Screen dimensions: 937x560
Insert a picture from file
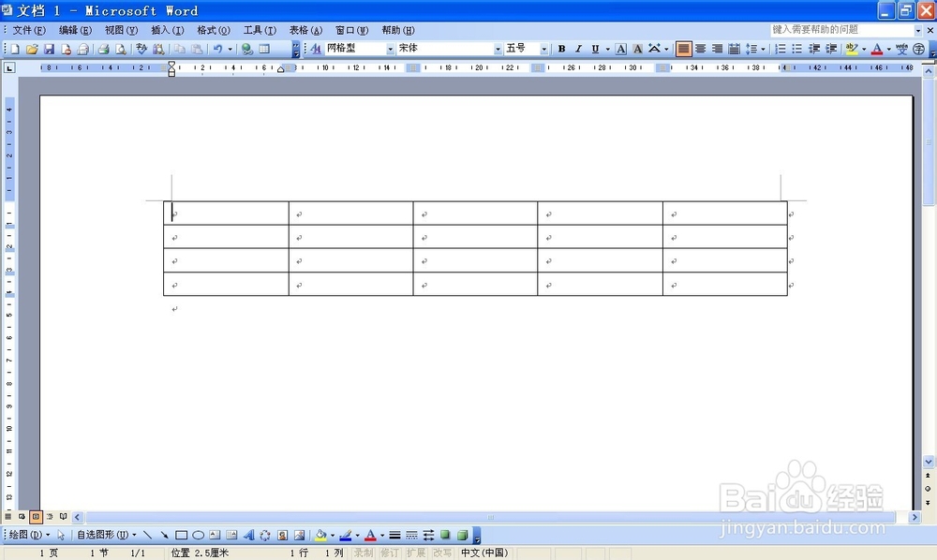(x=300, y=535)
